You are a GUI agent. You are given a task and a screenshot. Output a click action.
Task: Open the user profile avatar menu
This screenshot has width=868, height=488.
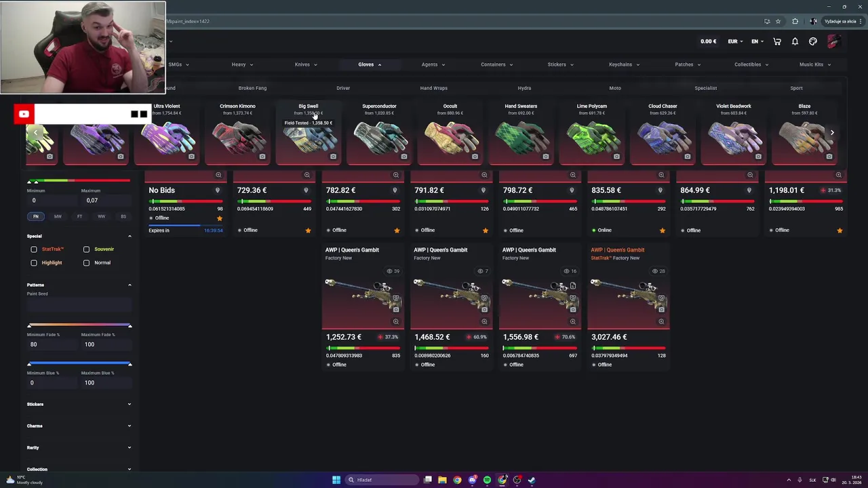point(833,41)
